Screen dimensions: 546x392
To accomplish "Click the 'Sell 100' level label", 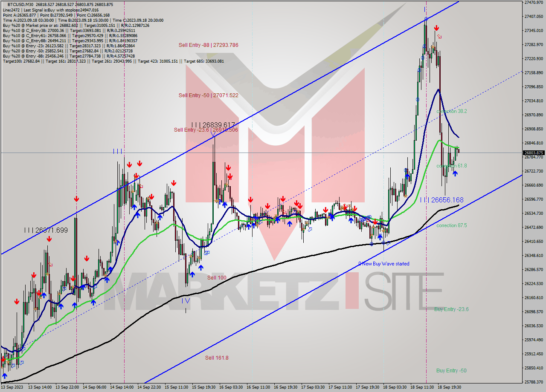I will 217,278.
